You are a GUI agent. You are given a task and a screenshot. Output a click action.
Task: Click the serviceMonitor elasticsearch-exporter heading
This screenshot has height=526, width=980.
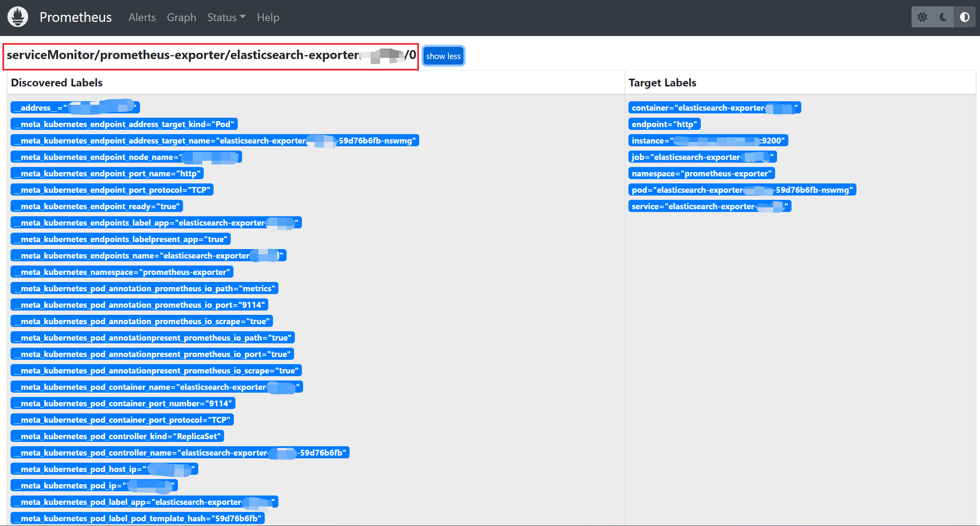pos(211,55)
